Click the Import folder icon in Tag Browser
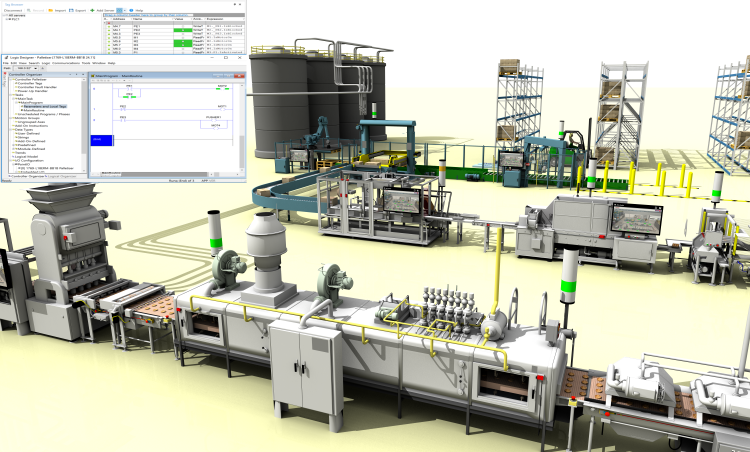 pos(51,11)
